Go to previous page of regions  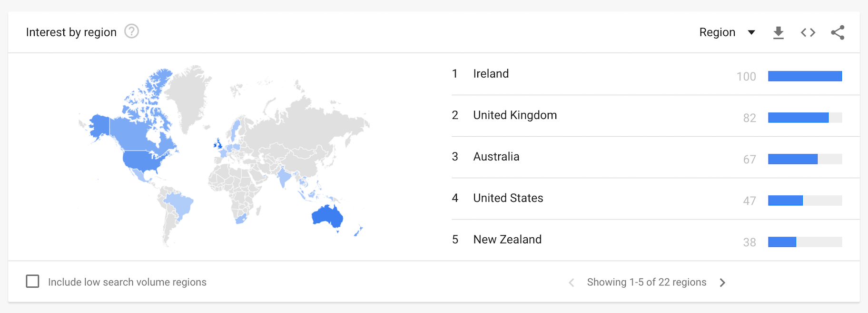coord(572,283)
